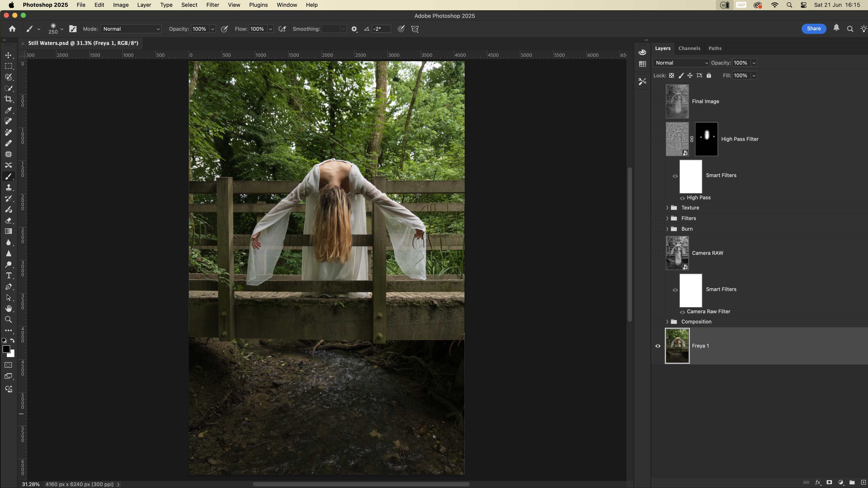Open the brush Mode dropdown
Image resolution: width=868 pixels, height=488 pixels.
pos(131,29)
